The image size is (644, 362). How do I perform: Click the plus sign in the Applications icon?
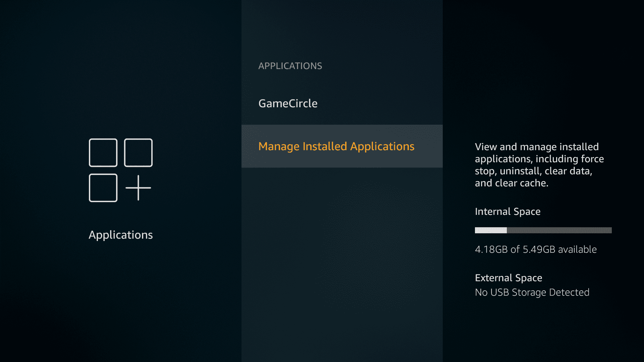138,188
